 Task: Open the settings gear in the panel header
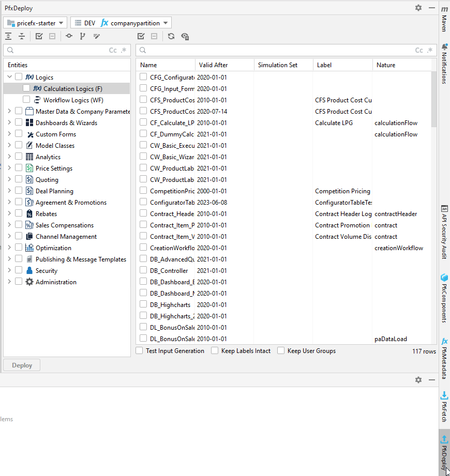(418, 8)
